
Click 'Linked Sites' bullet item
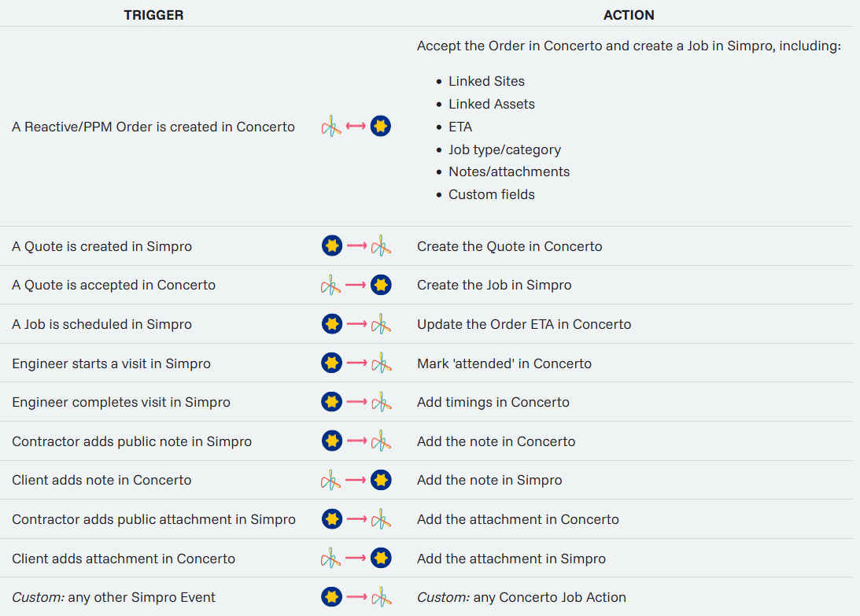pos(486,81)
